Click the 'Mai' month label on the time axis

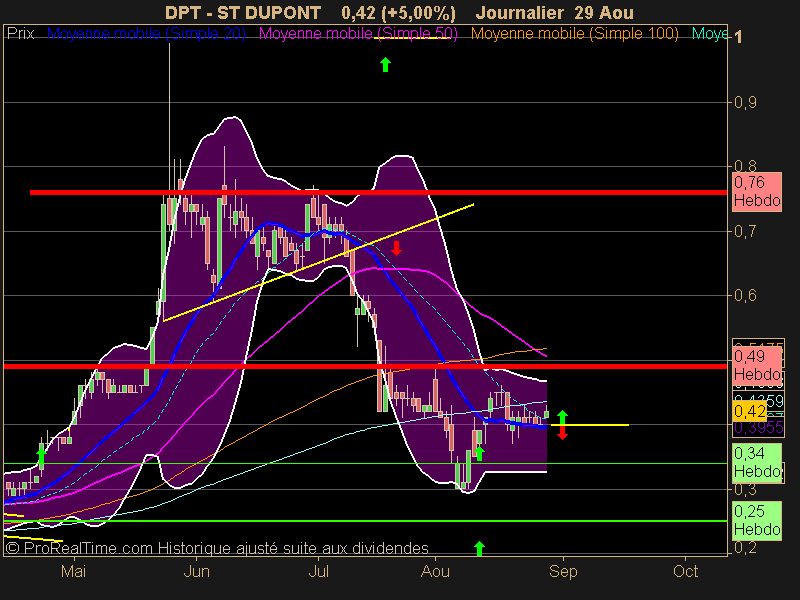tap(73, 571)
